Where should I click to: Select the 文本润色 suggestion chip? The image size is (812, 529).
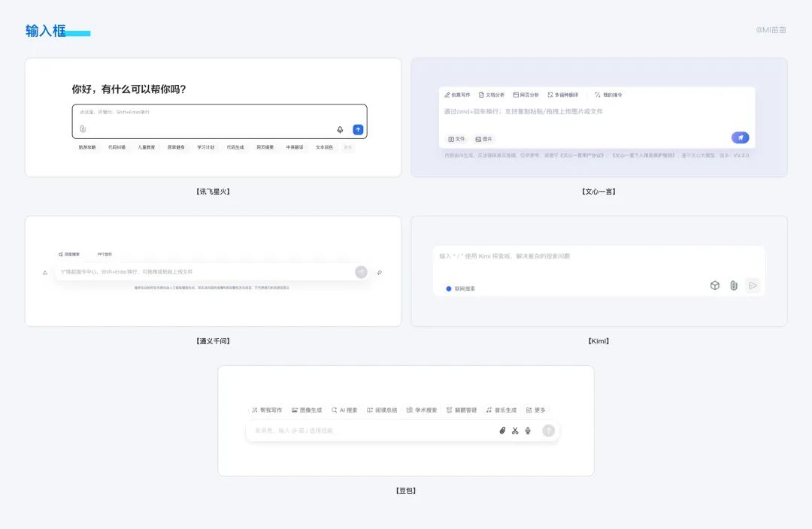[x=324, y=147]
